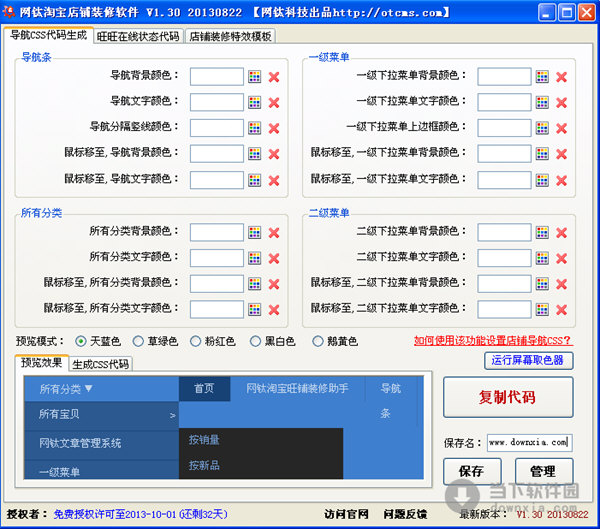
Task: Open the 预览效果 tab
Action: click(x=41, y=362)
